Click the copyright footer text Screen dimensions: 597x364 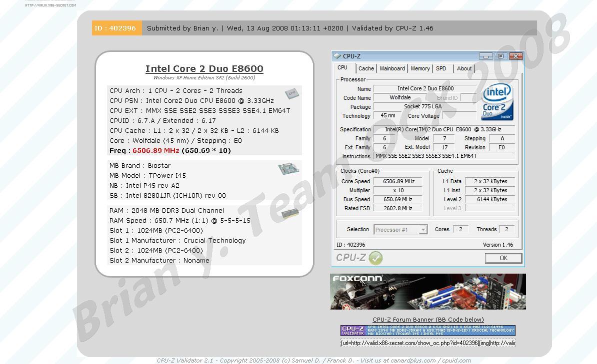pyautogui.click(x=313, y=361)
